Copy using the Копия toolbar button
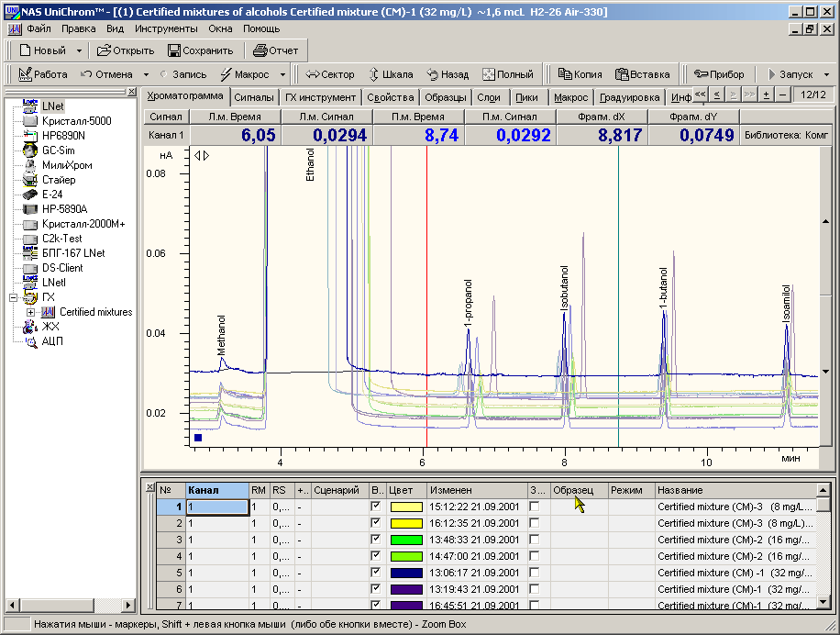Viewport: 840px width, 635px height. (x=580, y=74)
